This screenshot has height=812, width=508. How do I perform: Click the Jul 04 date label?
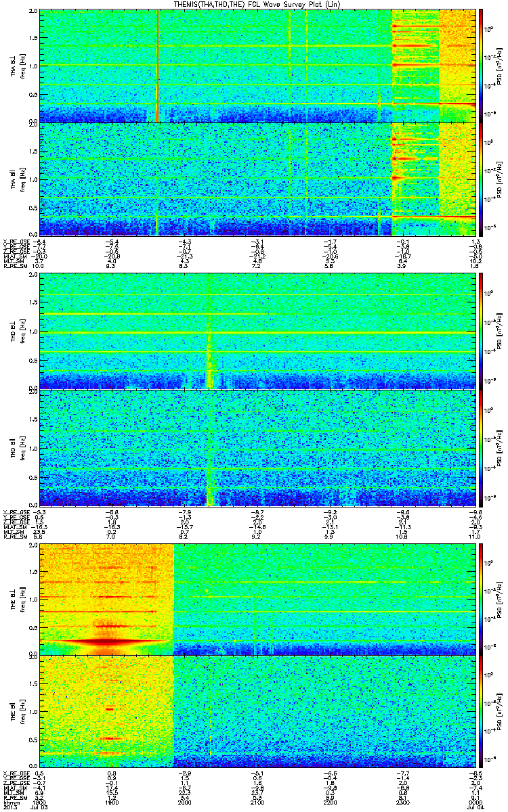(x=476, y=809)
